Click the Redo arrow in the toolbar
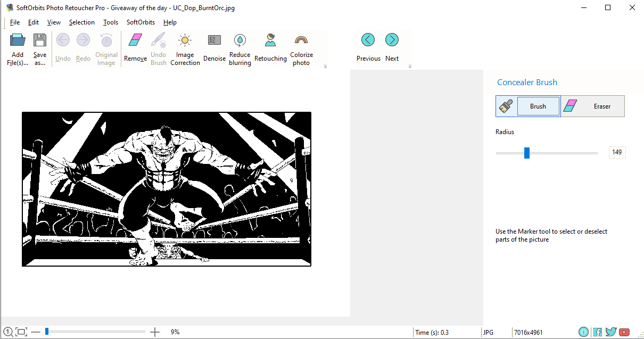644x339 pixels. coord(83,40)
